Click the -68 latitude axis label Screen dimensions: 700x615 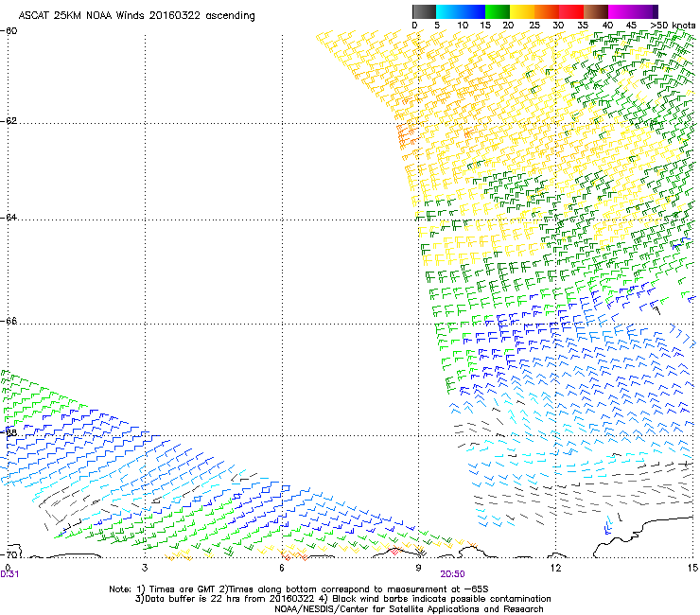pyautogui.click(x=9, y=432)
